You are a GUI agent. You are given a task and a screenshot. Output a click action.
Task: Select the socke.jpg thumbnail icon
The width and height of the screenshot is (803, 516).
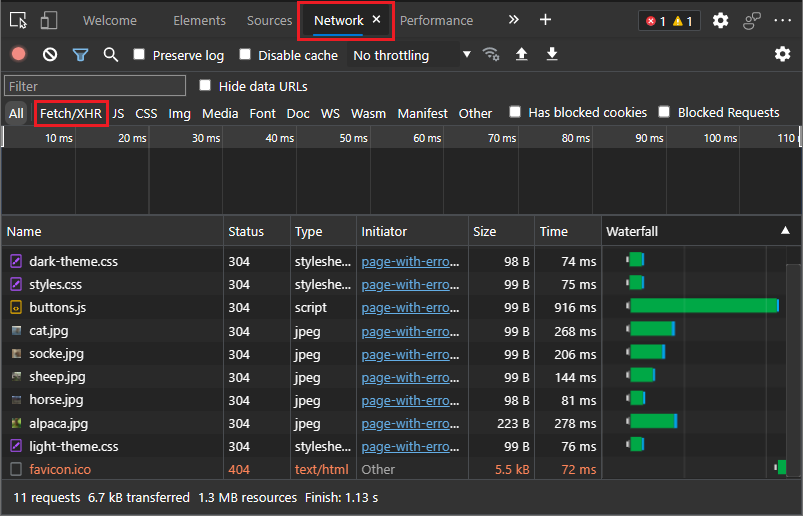click(16, 354)
